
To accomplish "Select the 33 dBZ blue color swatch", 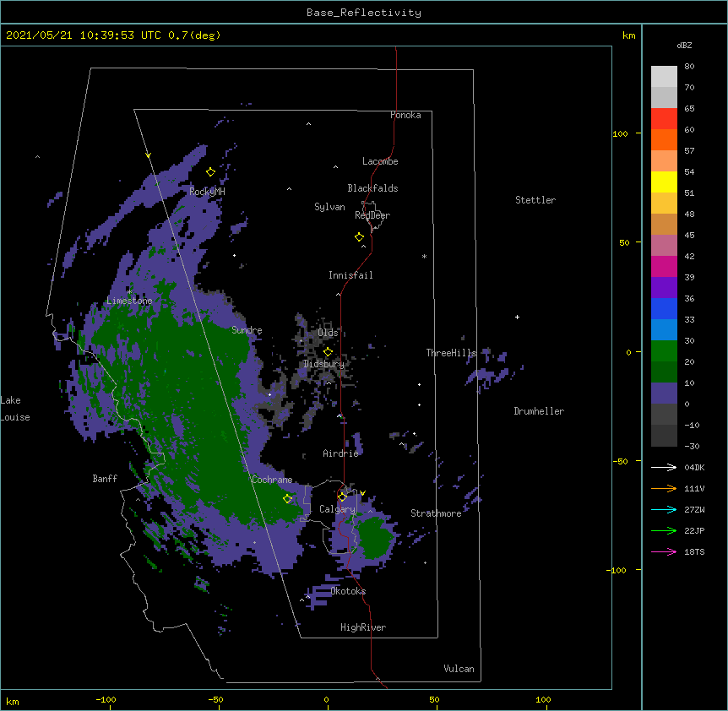I will [x=664, y=330].
